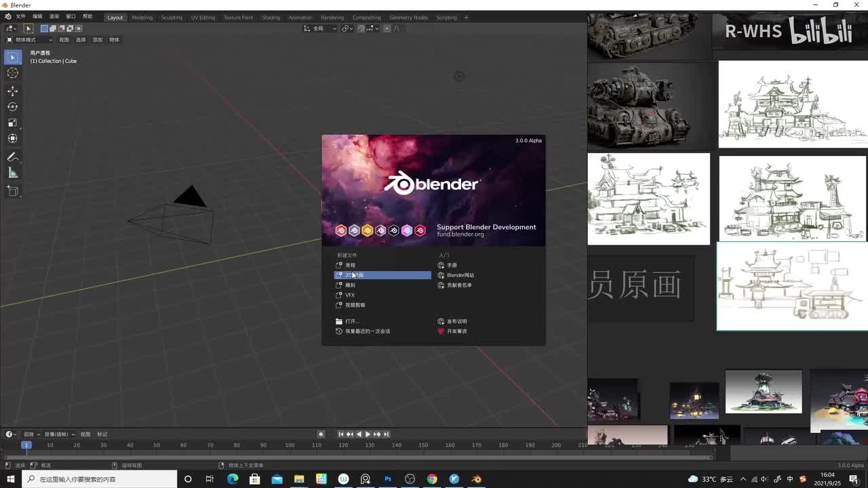Image resolution: width=868 pixels, height=488 pixels.
Task: Click 恢复最近的一次会话 in splash
Action: pyautogui.click(x=382, y=331)
